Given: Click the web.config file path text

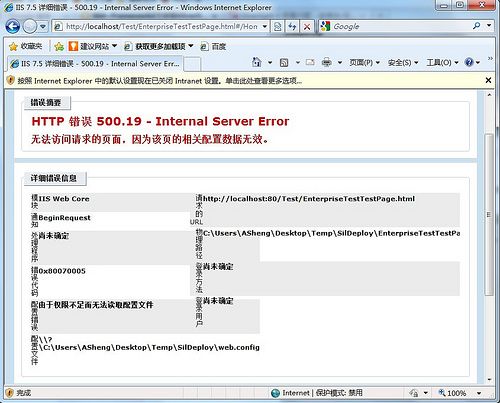Looking at the screenshot, I should (149, 344).
